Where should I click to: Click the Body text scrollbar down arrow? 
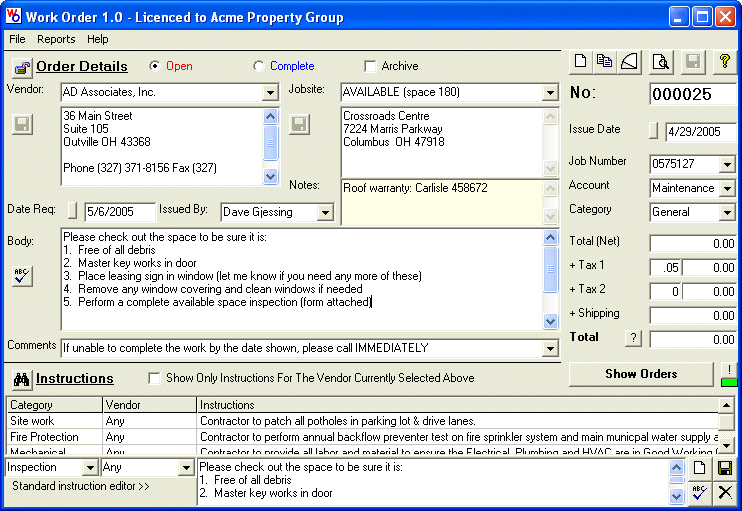pos(550,321)
